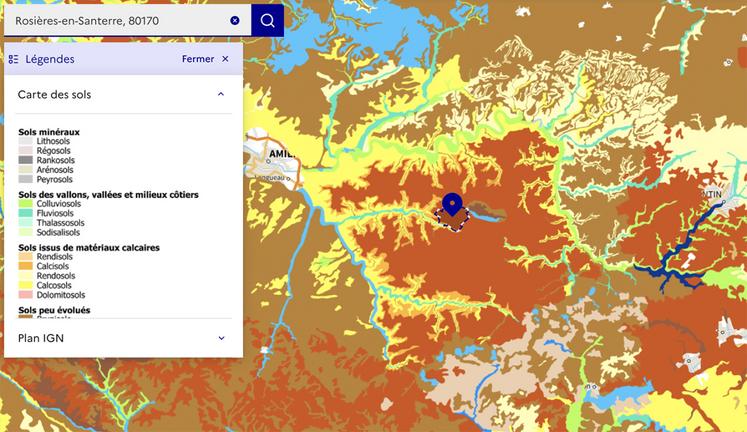The width and height of the screenshot is (747, 432).
Task: Expand the Plan IGN section
Action: point(221,338)
